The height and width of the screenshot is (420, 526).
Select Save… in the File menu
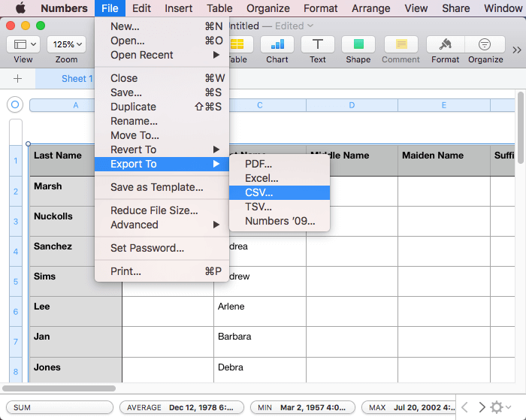point(162,92)
